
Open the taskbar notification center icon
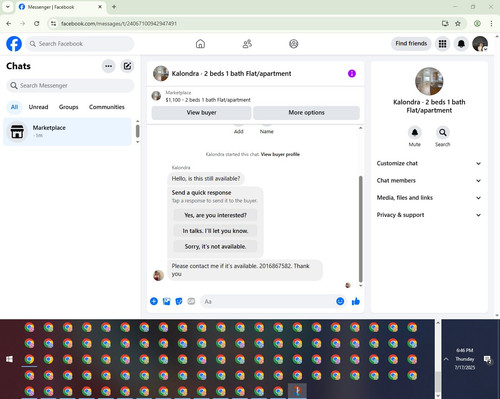488,359
